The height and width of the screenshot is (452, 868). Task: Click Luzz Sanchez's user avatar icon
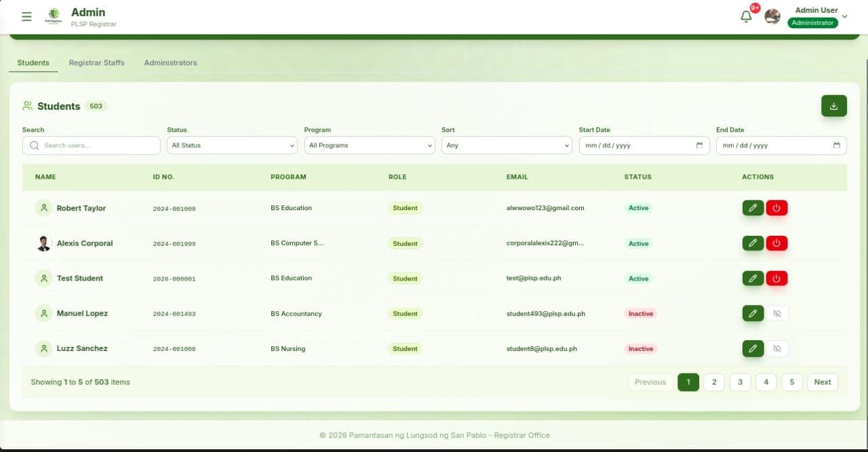coord(44,348)
